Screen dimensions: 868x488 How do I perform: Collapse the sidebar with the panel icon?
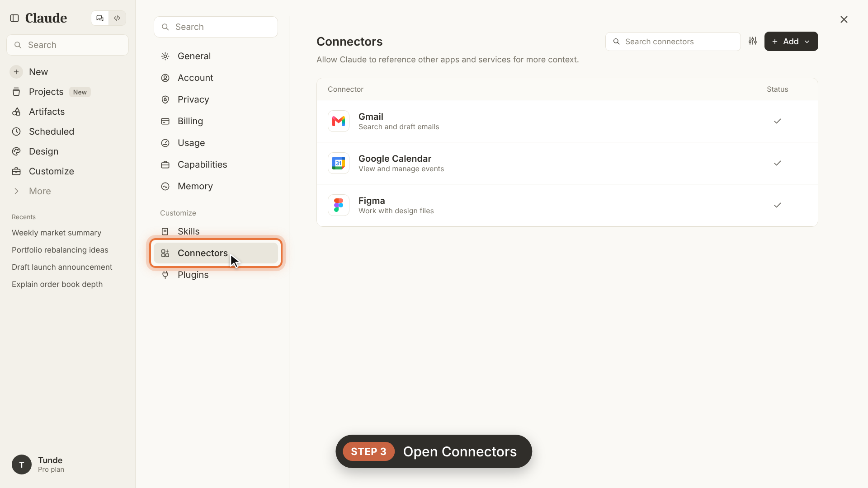pyautogui.click(x=14, y=18)
